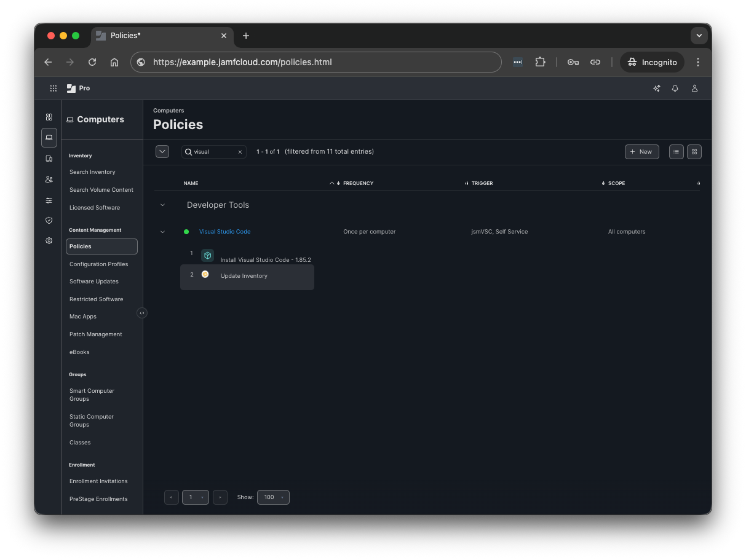Click the green status dot for Visual Studio Code
The height and width of the screenshot is (560, 746).
(x=186, y=232)
